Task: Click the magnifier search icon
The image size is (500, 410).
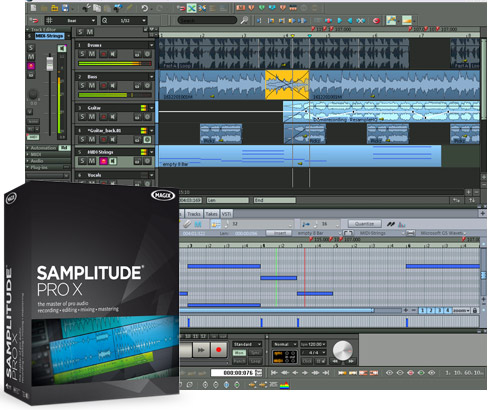Action: [x=244, y=20]
